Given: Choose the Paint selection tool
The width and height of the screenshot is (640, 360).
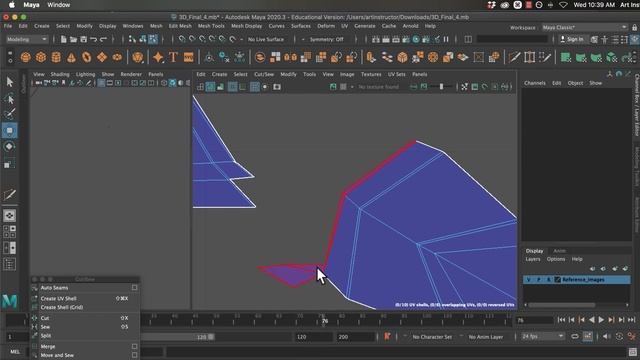Looking at the screenshot, I should [x=10, y=114].
